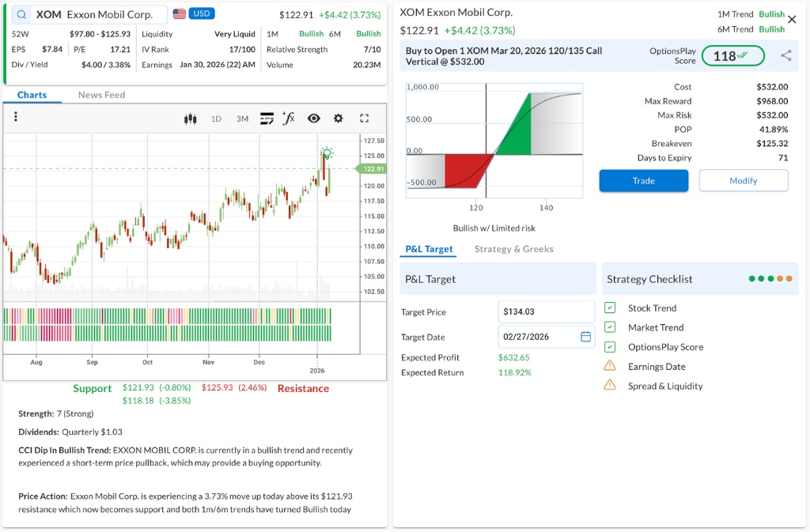This screenshot has width=810, height=532.
Task: Toggle the OptionsPlay Score checklist checkbox
Action: coord(610,347)
